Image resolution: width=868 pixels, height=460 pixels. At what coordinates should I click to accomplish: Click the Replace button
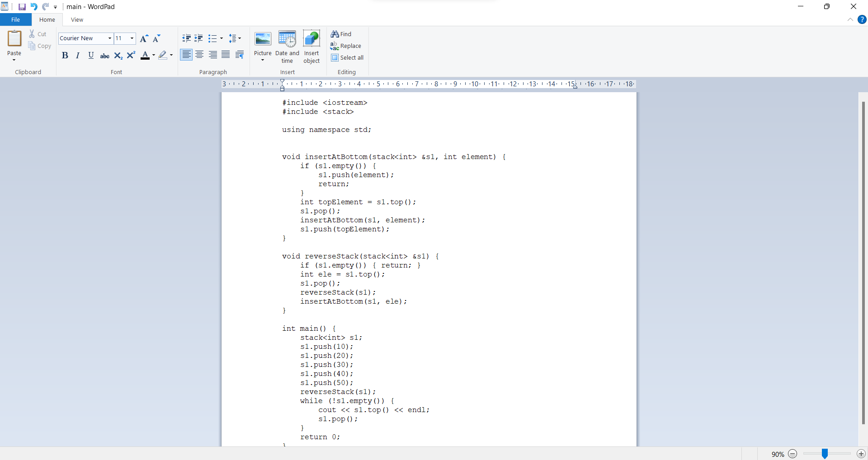click(346, 46)
